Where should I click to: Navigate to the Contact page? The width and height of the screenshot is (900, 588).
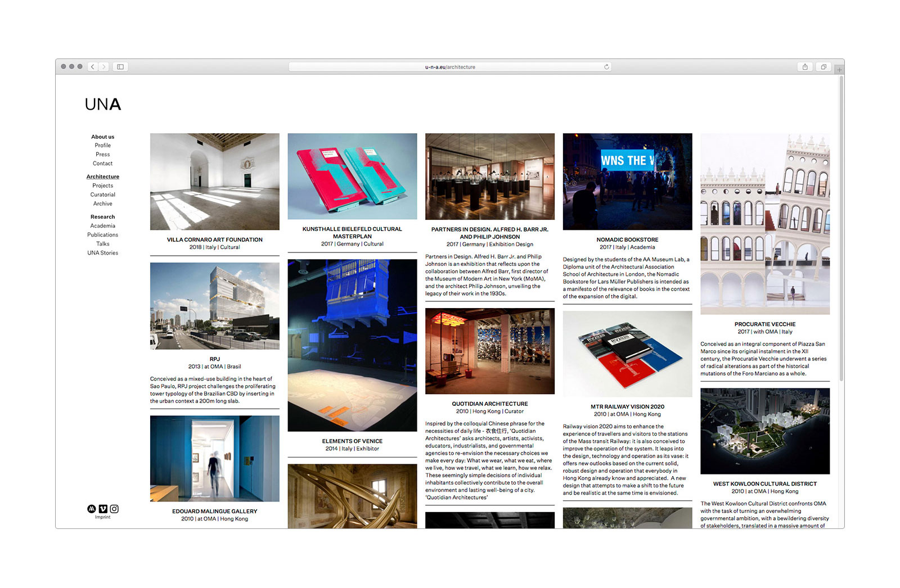click(x=103, y=164)
